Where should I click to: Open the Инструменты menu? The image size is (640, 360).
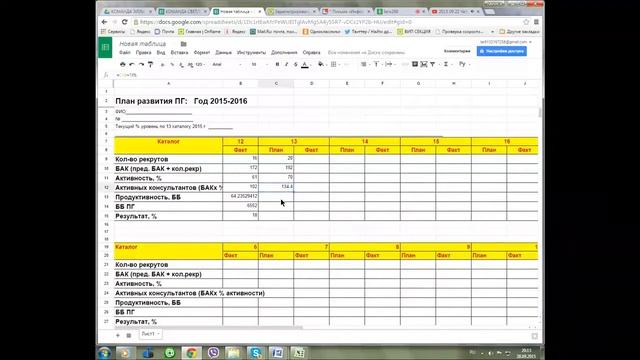tap(251, 53)
